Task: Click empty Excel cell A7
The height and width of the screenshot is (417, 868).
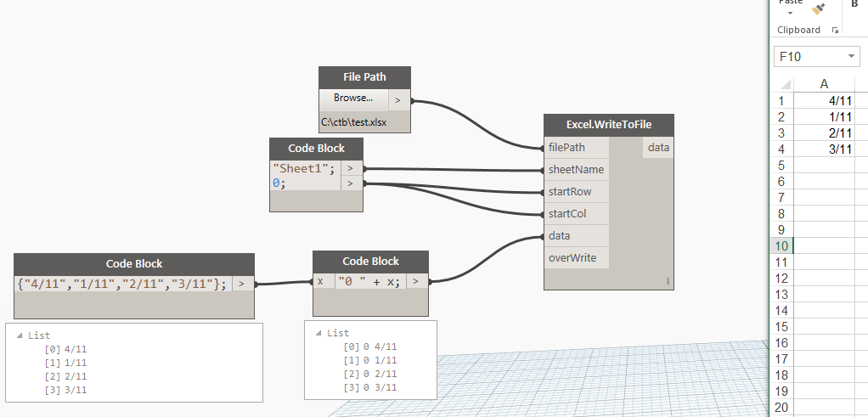Action: (x=825, y=198)
